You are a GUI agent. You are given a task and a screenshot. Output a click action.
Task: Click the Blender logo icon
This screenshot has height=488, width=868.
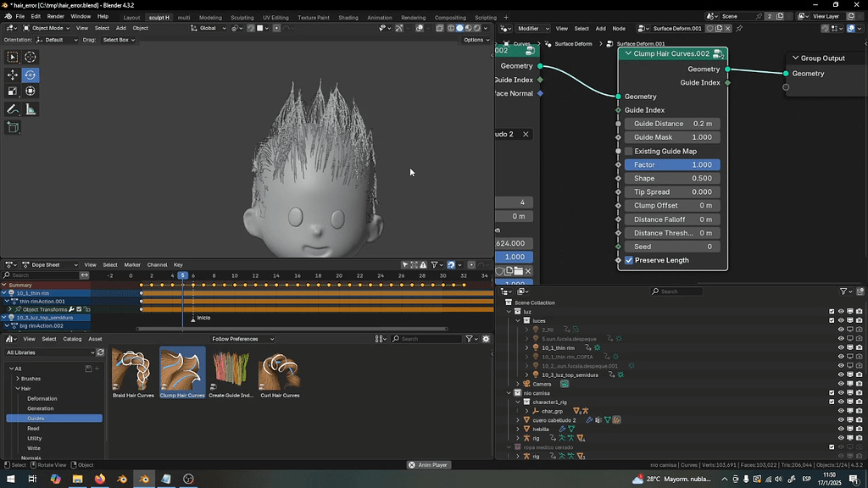point(8,17)
